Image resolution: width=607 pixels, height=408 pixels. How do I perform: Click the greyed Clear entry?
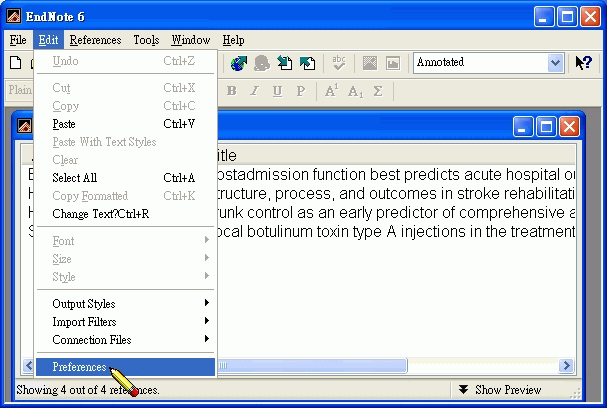pos(125,160)
